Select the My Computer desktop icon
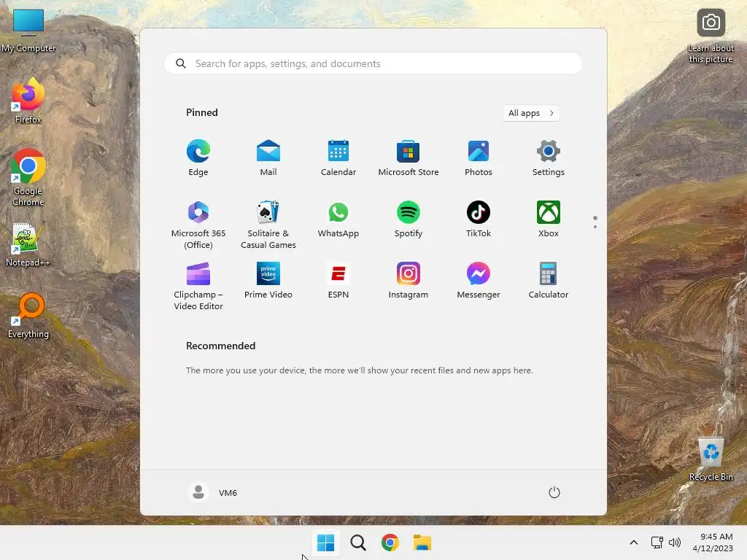The image size is (747, 560). (28, 31)
